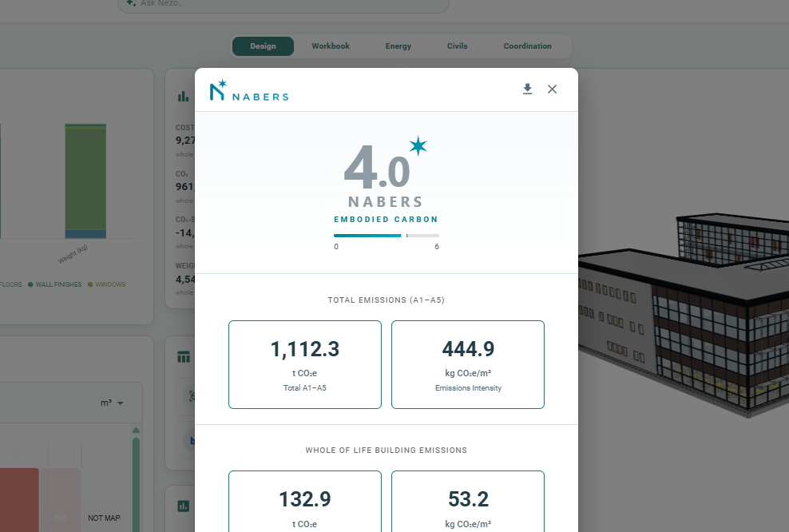The width and height of the screenshot is (789, 532).
Task: Click the TOTAL EMISSIONS (A1–A5) heading
Action: pos(386,300)
